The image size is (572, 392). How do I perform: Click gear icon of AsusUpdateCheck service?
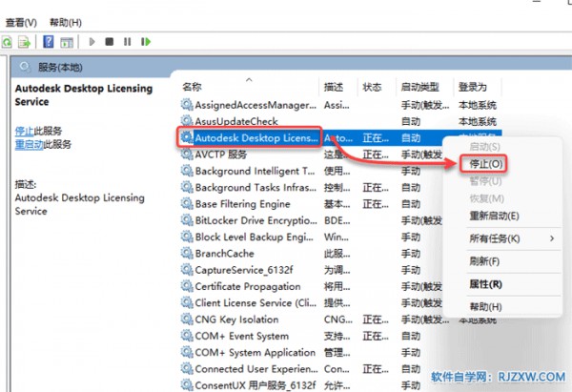(187, 121)
